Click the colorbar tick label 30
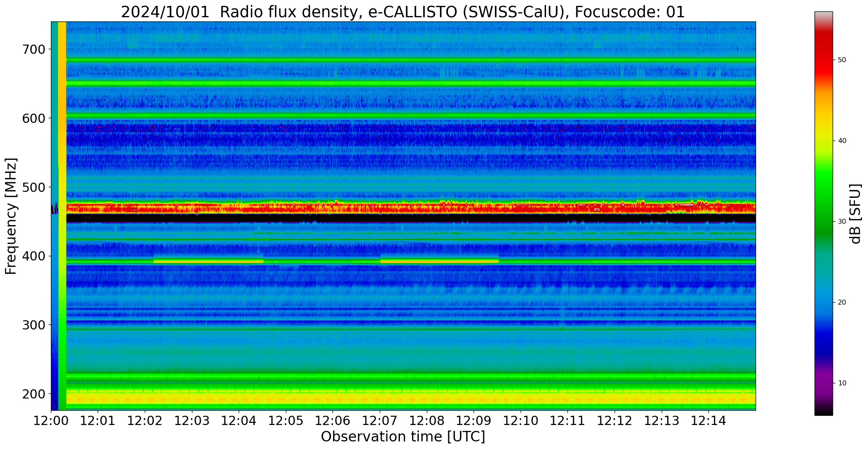Screen dimensions: 868x449 [842, 221]
